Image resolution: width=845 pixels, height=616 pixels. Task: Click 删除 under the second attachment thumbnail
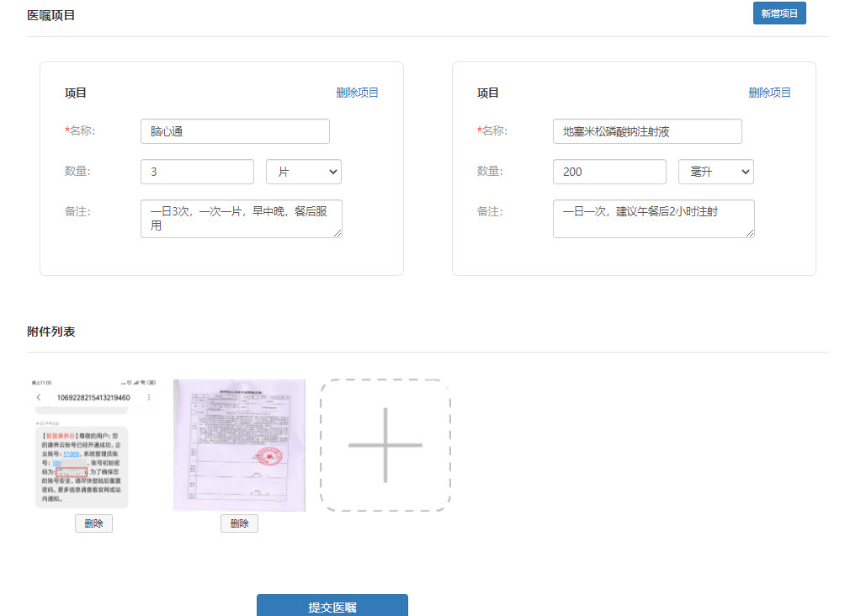click(x=239, y=523)
